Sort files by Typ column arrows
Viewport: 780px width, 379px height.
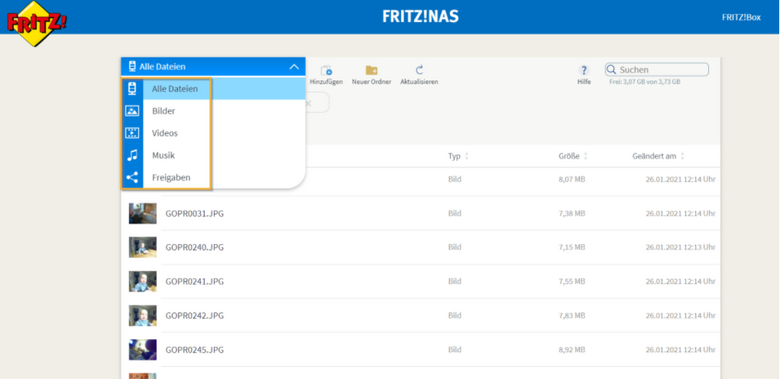pos(467,156)
